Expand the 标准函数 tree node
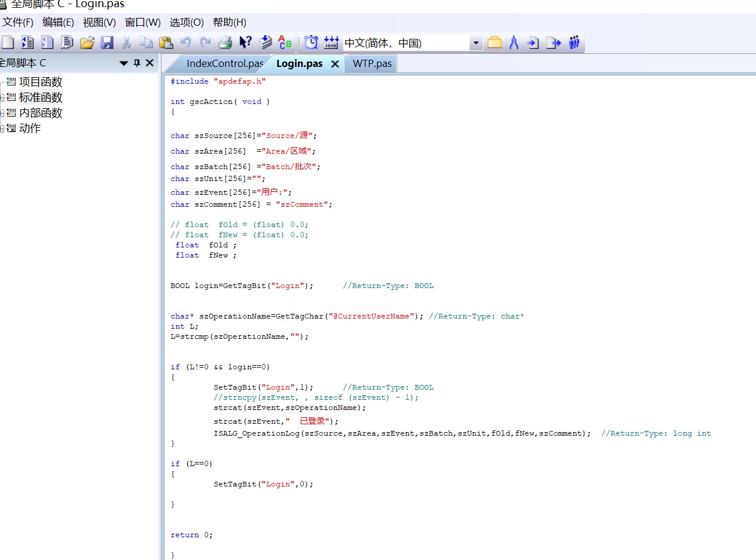Image resolution: width=756 pixels, height=560 pixels. 2,97
